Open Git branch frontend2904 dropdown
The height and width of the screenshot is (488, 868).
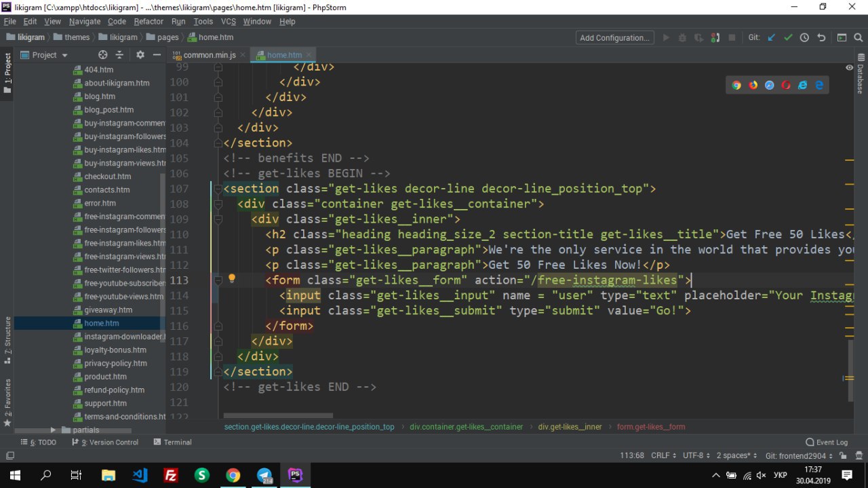tap(799, 455)
